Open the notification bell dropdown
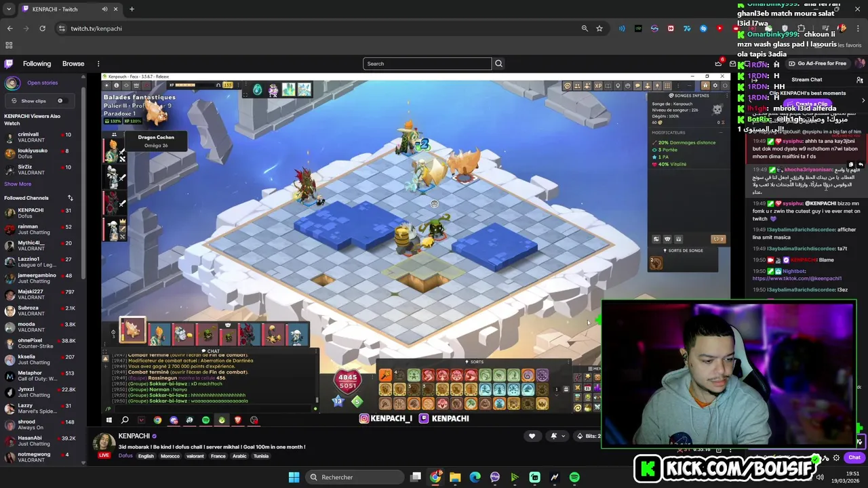This screenshot has width=868, height=488. [557, 436]
